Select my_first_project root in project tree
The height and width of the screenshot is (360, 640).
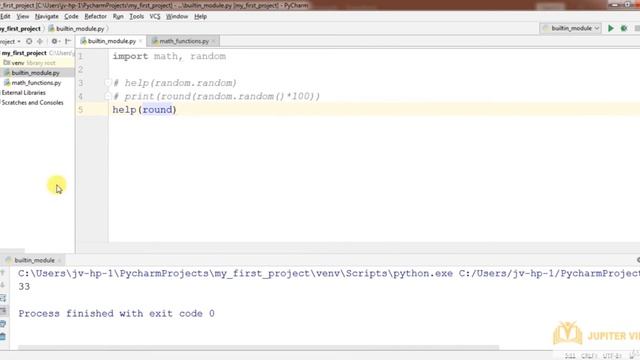coord(24,53)
